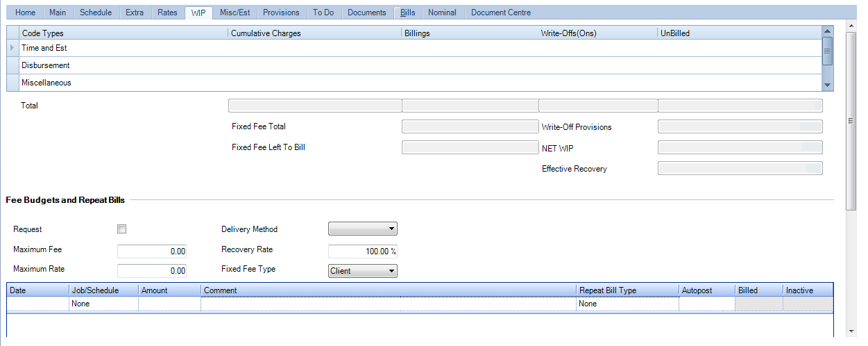Click the code types grid scroll down arrow
Viewport: 868px width, 346px height.
[827, 85]
